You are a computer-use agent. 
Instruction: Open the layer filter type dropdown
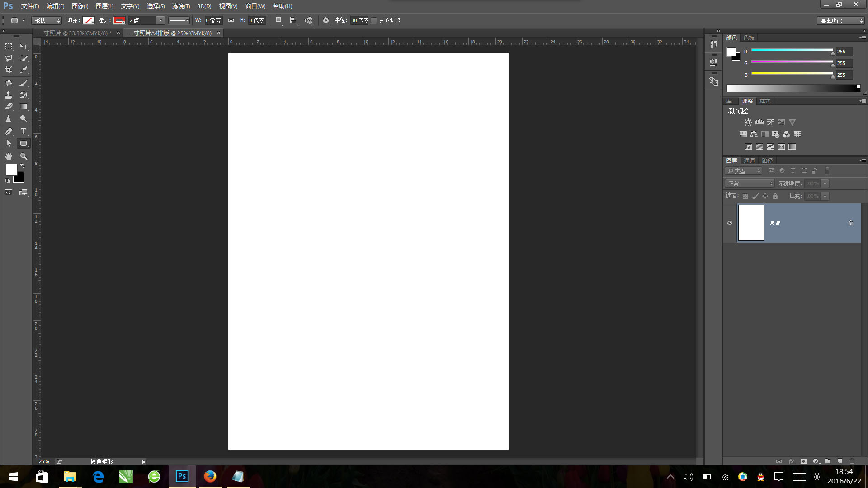pyautogui.click(x=744, y=171)
